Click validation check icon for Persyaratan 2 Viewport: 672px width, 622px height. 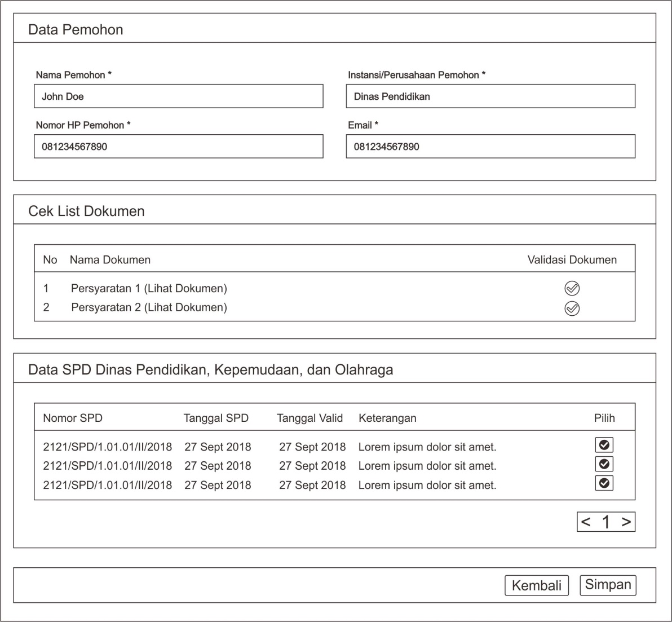(x=572, y=308)
